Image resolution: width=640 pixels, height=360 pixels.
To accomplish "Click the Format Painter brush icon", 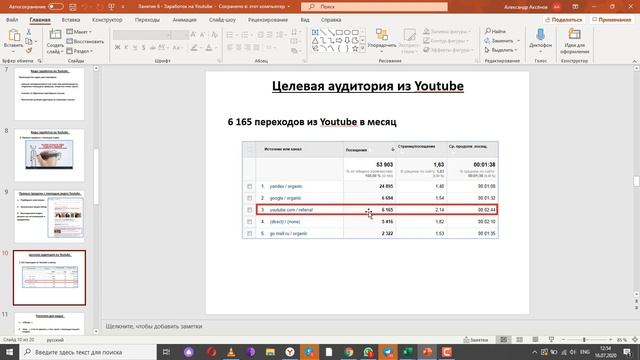I will point(29,51).
